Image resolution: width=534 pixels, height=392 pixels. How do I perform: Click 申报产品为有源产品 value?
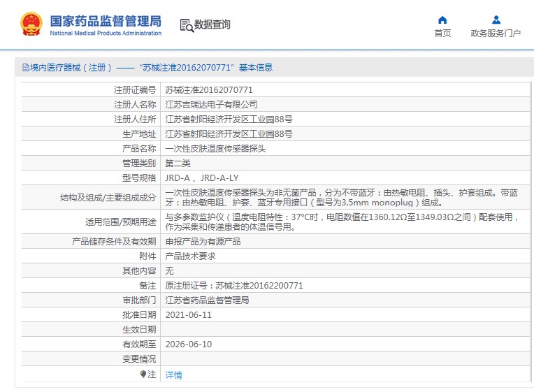click(203, 242)
